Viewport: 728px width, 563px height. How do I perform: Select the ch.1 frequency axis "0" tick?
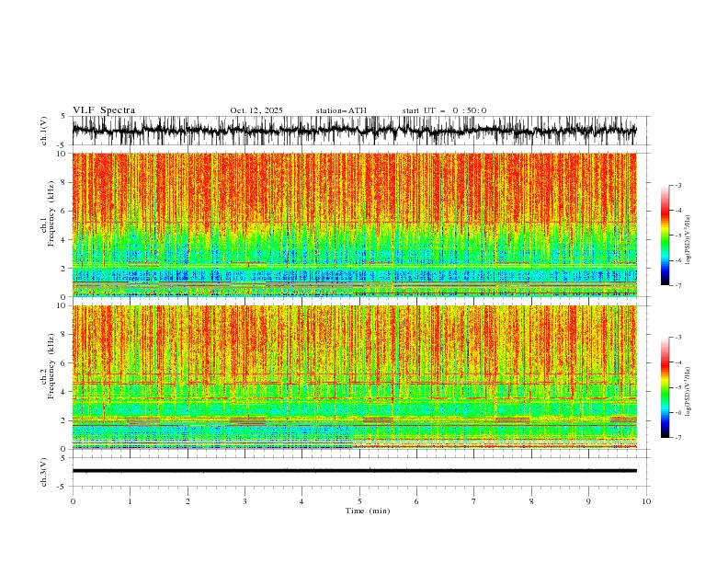tap(65, 297)
